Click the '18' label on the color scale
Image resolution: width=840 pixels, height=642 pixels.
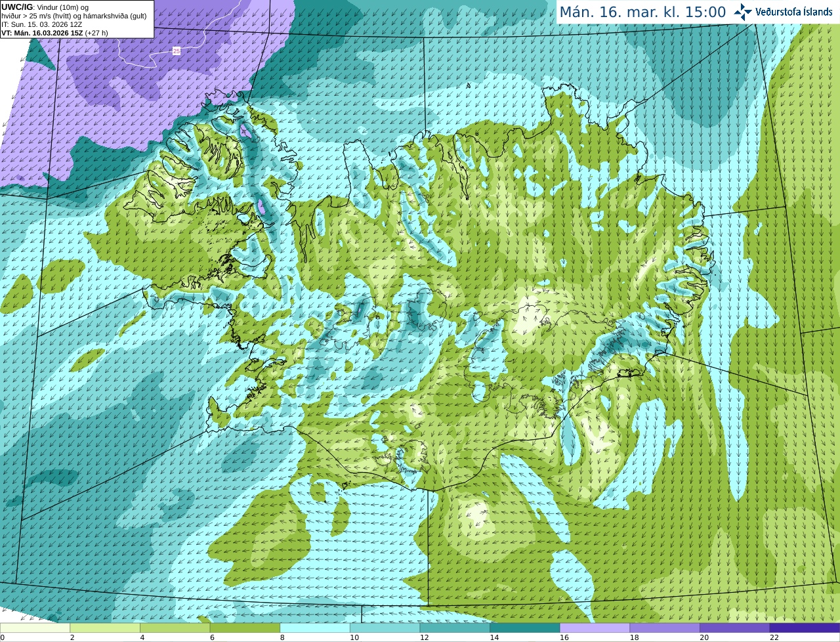tap(635, 637)
